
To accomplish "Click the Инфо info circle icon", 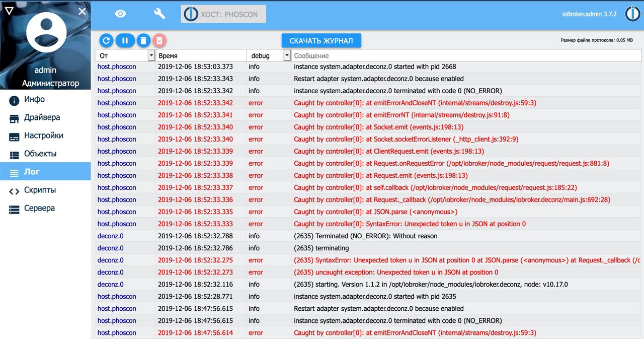I will click(14, 100).
